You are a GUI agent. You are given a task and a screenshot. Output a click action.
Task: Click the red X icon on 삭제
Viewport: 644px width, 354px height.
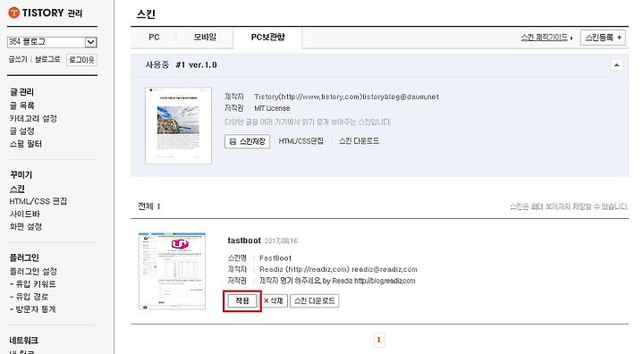(267, 301)
